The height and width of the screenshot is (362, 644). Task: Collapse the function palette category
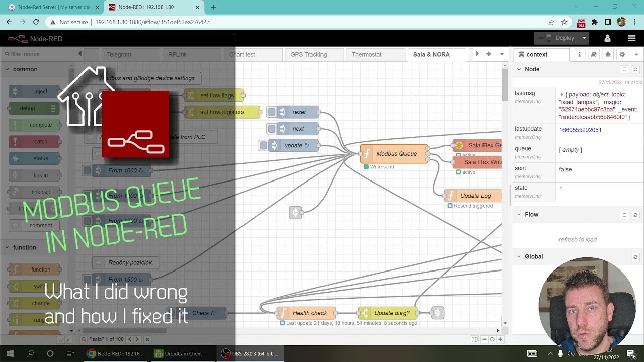point(7,247)
